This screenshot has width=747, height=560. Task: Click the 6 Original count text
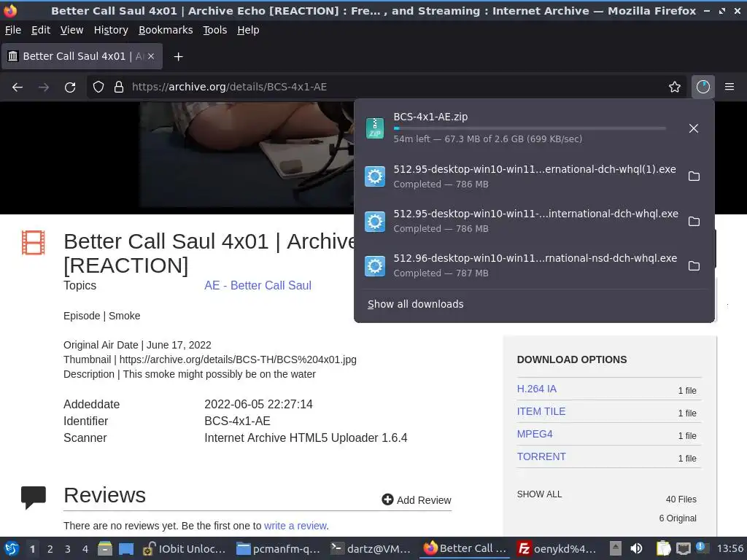pos(678,518)
